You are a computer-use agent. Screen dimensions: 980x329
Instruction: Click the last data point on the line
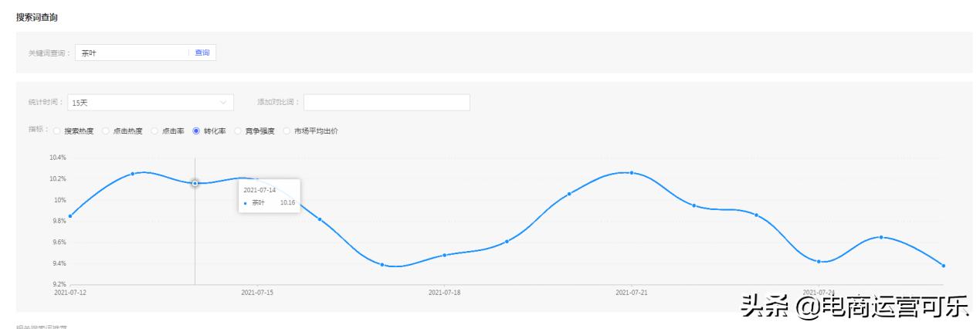click(944, 266)
